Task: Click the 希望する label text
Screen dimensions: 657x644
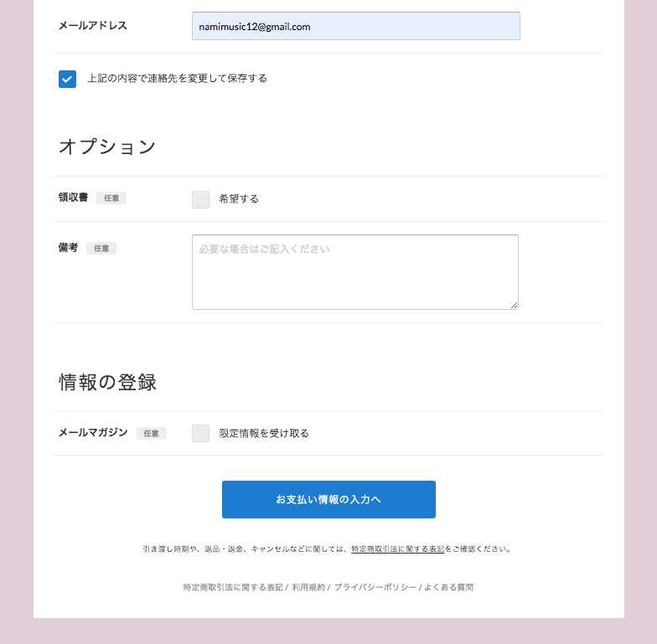Action: click(x=239, y=199)
